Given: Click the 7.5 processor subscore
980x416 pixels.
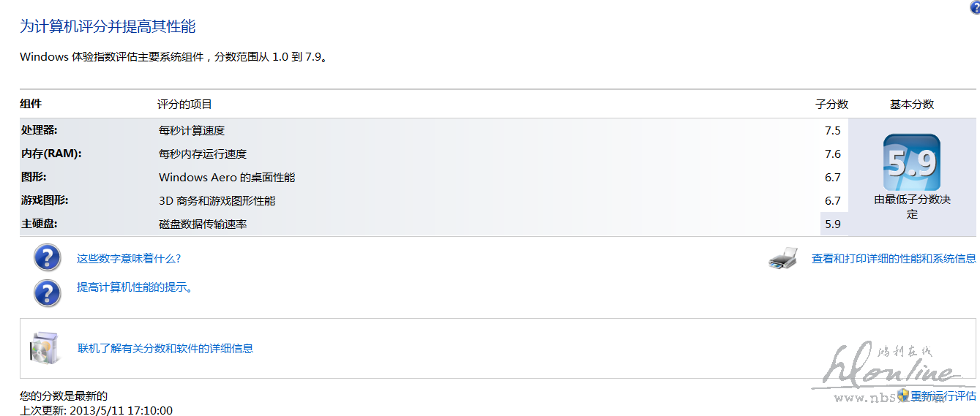Looking at the screenshot, I should click(x=833, y=131).
